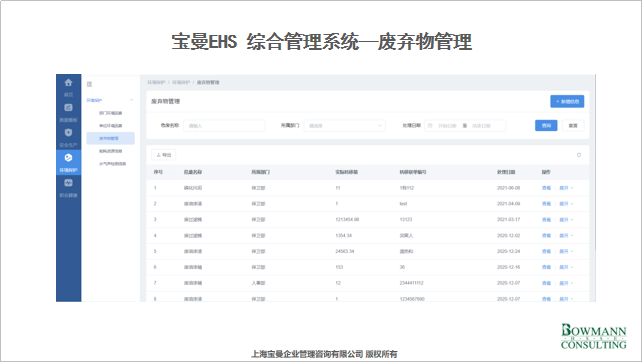643x363 pixels.
Task: Select the 2021-04-09 date cell
Action: tap(508, 204)
